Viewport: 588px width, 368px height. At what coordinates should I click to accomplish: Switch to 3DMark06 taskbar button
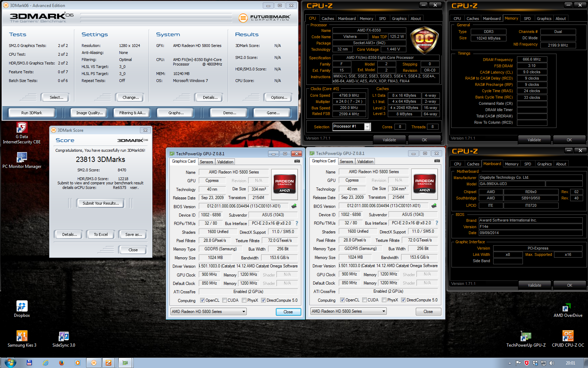point(93,363)
